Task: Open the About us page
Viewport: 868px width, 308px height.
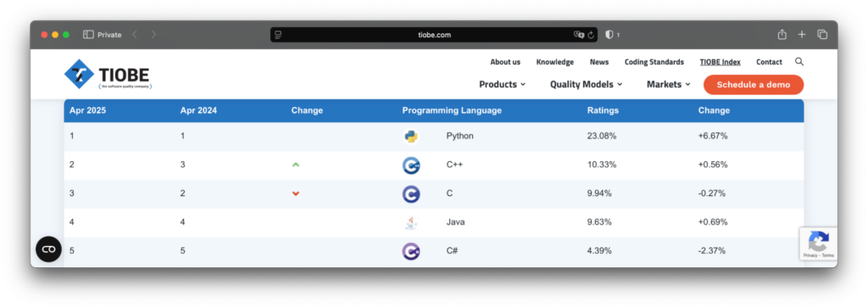Action: pos(505,62)
